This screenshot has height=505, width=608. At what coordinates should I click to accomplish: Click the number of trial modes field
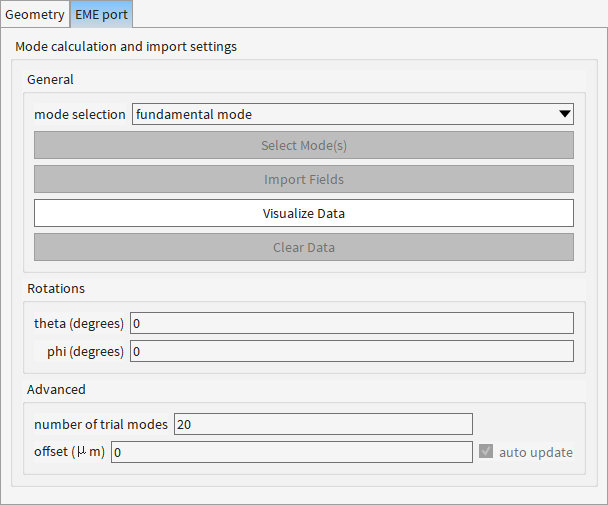(x=323, y=424)
